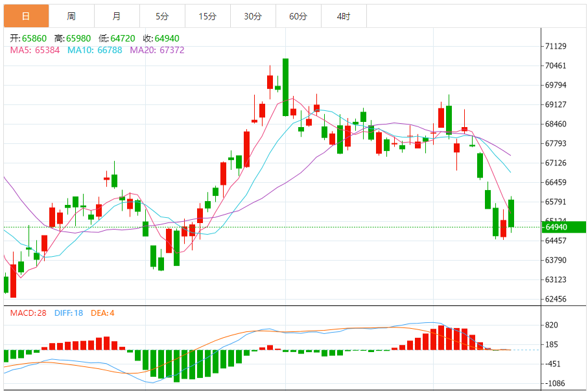Click the opening price 开:65860
This screenshot has height=391, width=588.
tap(28, 38)
